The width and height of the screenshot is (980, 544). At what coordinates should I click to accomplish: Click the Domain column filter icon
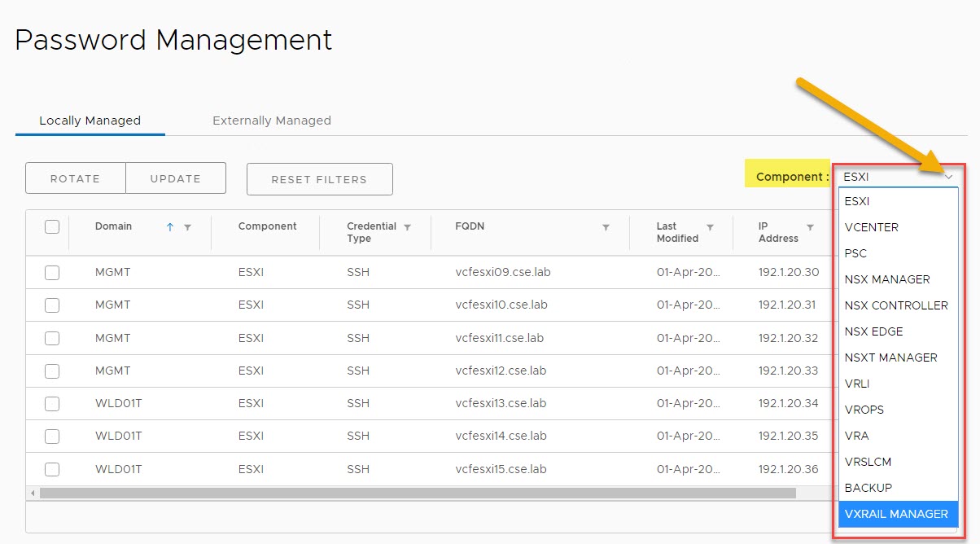pyautogui.click(x=188, y=227)
